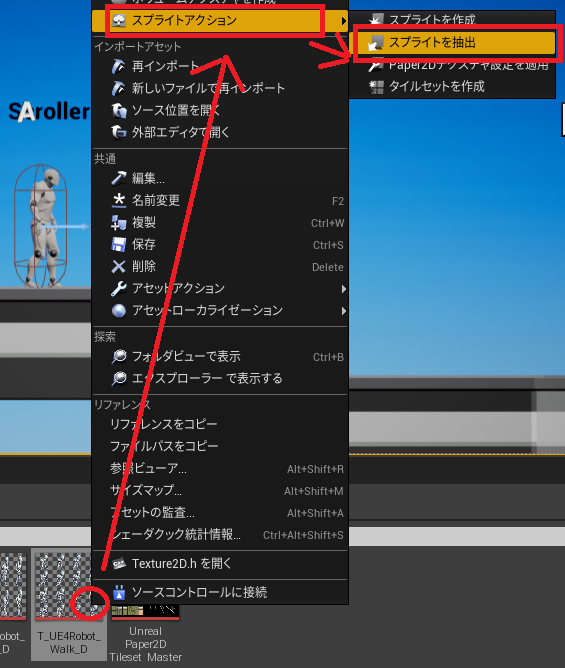Click 編集... menu entry
565x668 pixels.
[220, 178]
